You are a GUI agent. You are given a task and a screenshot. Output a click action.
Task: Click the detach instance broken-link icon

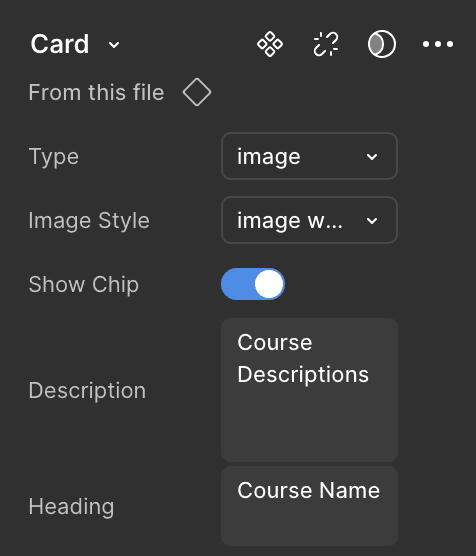coord(326,44)
